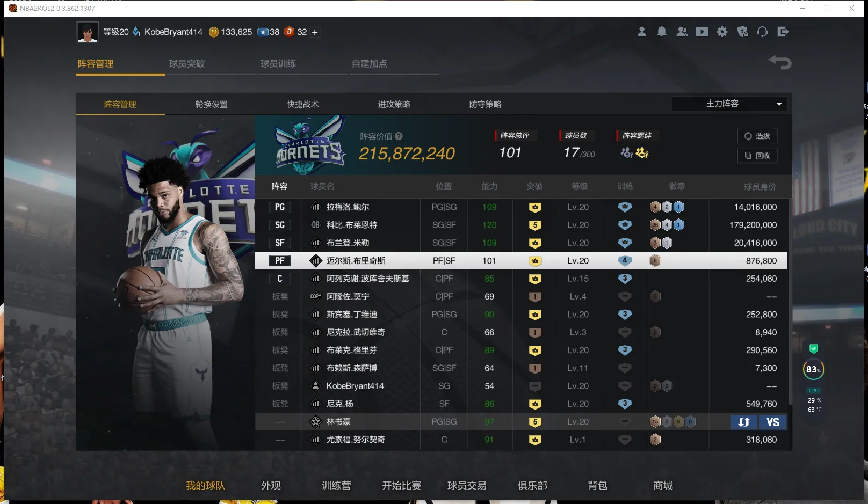
Task: Open the account security shield icon
Action: tap(743, 32)
